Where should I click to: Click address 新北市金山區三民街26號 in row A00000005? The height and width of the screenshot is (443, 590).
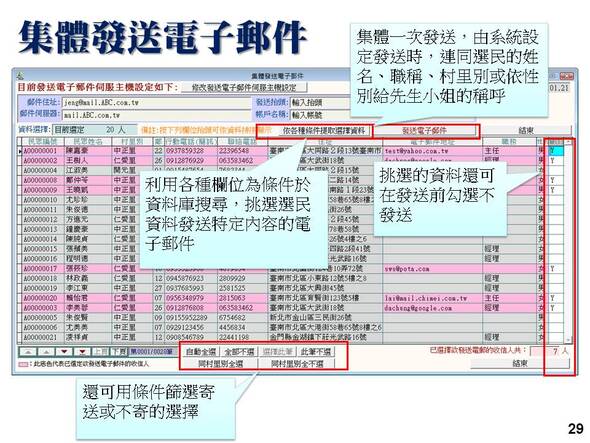311,318
